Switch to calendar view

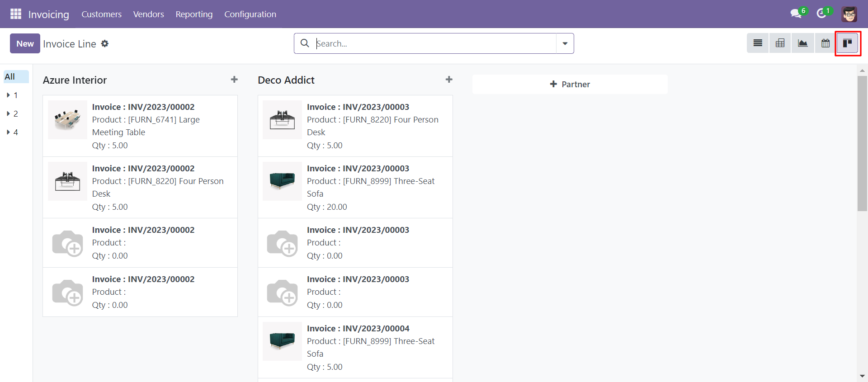[x=825, y=43]
